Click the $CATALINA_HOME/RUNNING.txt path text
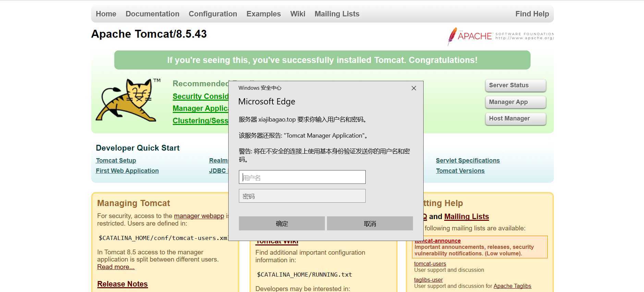The image size is (644, 292). coord(304,275)
